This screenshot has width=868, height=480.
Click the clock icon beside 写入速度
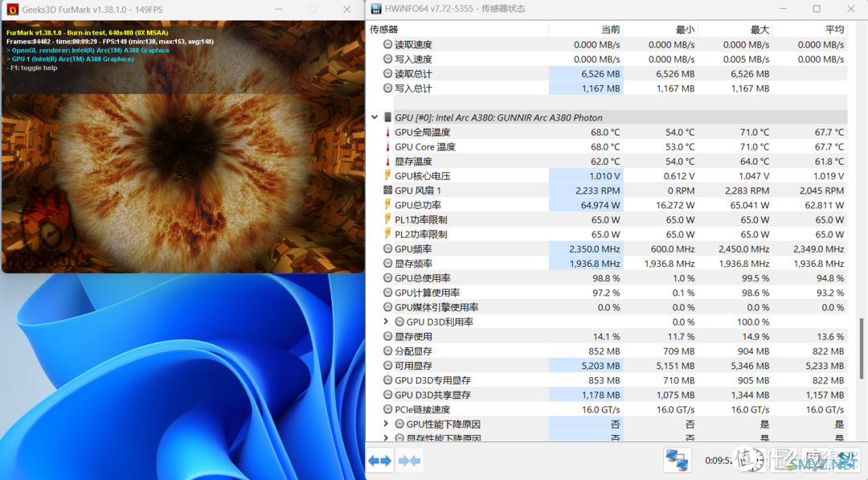click(387, 59)
